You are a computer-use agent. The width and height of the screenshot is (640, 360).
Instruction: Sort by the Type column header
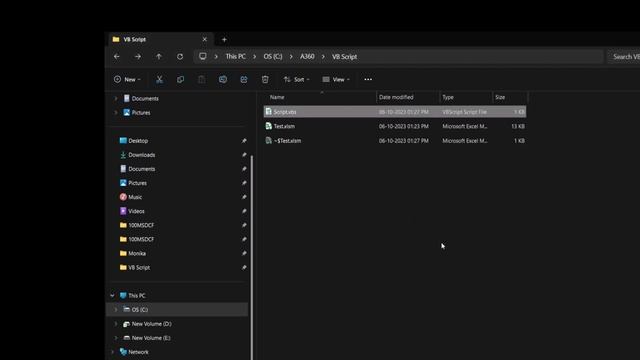pyautogui.click(x=448, y=97)
